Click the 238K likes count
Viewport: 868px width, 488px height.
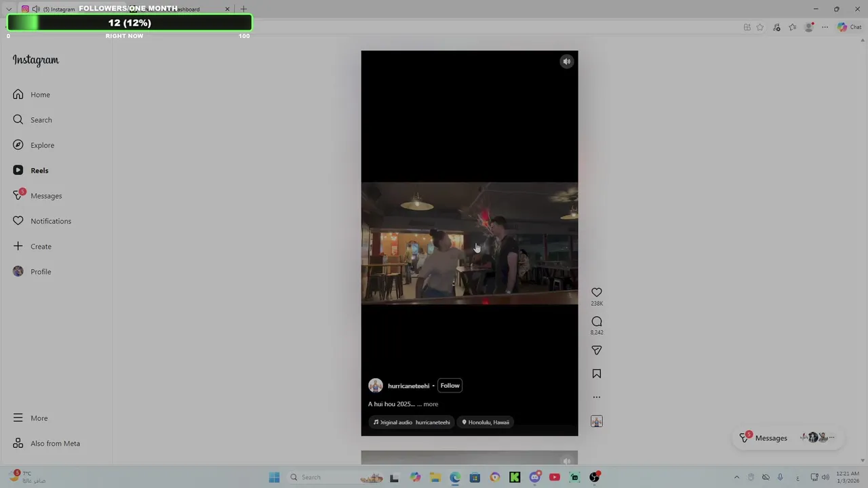click(x=597, y=304)
